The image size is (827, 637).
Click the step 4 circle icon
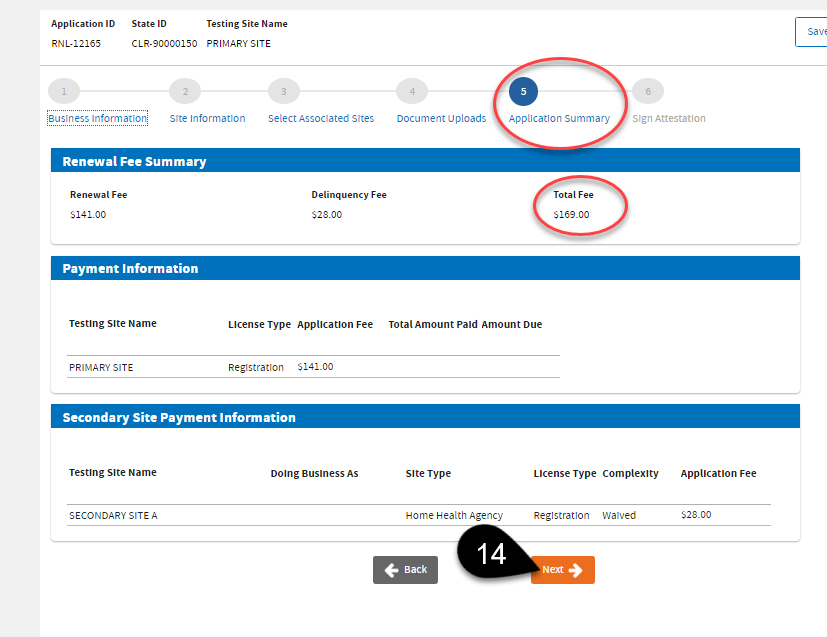(x=411, y=92)
